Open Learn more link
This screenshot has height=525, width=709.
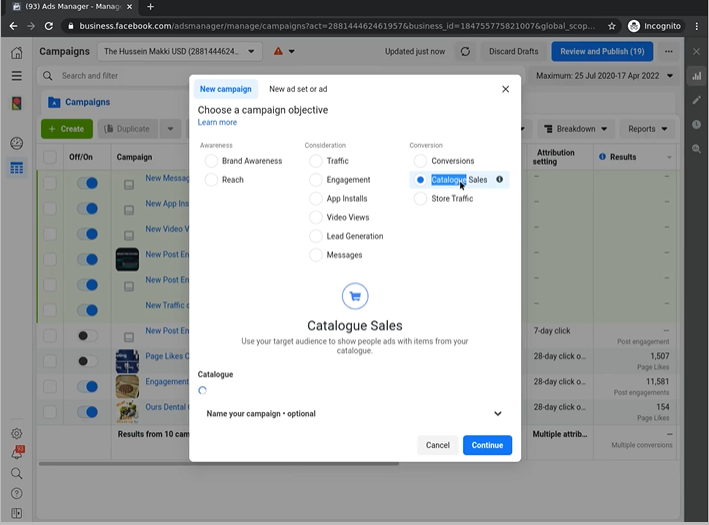217,123
